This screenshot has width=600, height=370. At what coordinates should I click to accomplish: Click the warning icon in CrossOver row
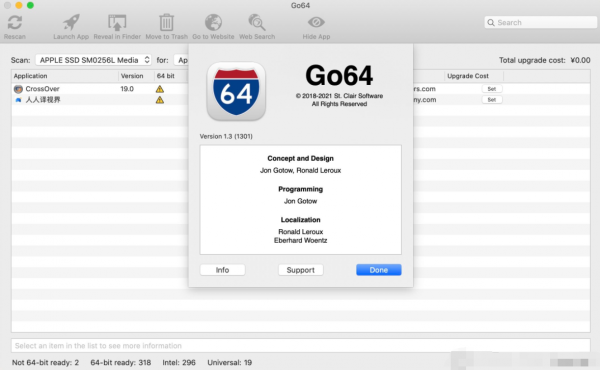160,89
